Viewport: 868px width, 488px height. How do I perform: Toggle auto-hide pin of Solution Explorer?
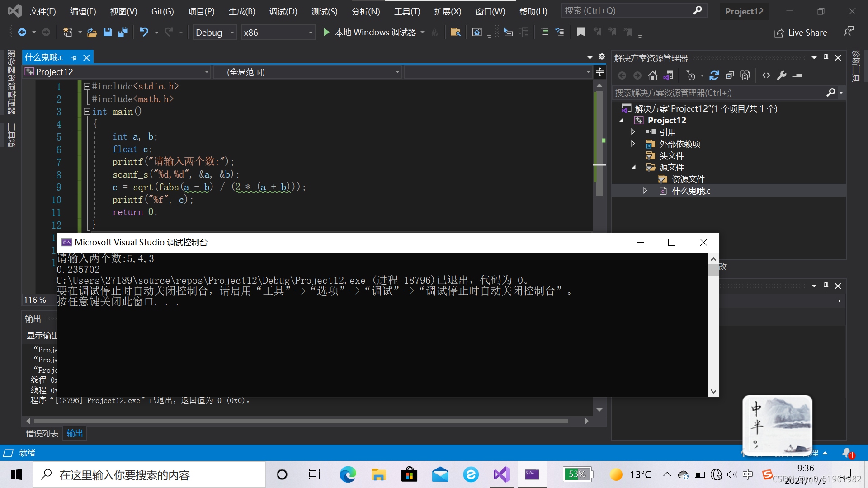pyautogui.click(x=826, y=58)
